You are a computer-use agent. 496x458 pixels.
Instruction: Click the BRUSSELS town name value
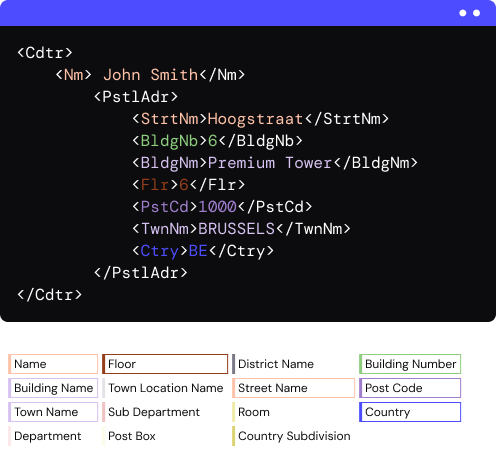point(236,229)
